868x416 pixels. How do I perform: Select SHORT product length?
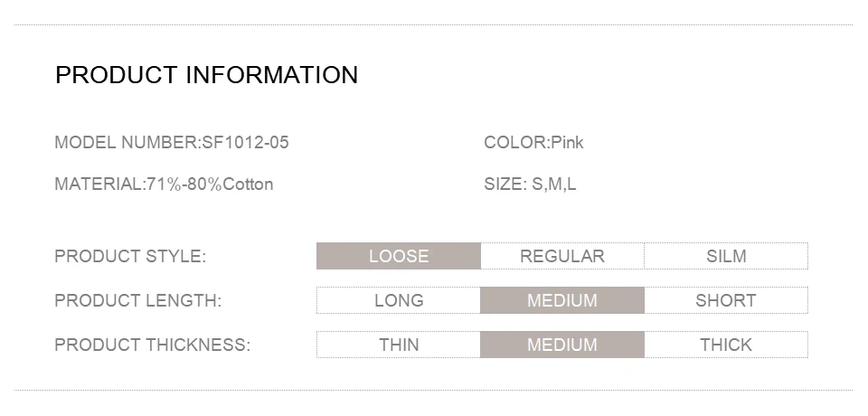point(726,300)
